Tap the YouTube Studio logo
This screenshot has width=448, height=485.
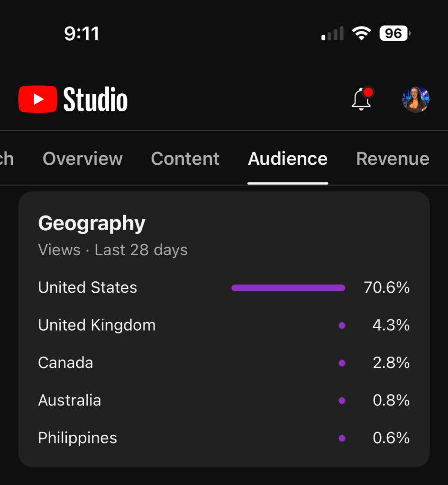click(73, 99)
